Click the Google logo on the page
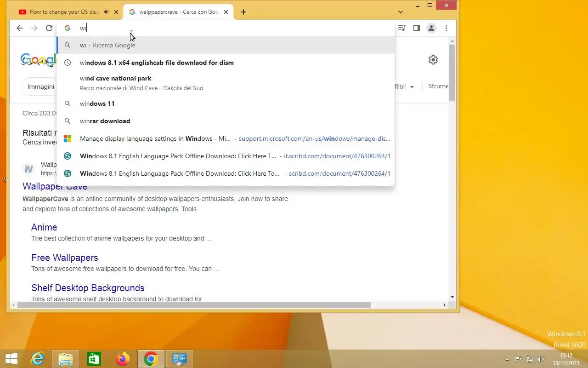The width and height of the screenshot is (588, 368). pos(39,60)
